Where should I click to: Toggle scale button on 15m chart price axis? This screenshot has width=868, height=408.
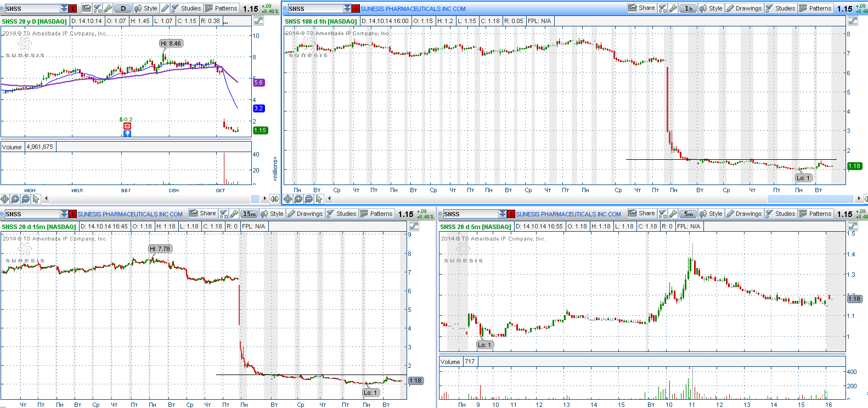click(414, 226)
